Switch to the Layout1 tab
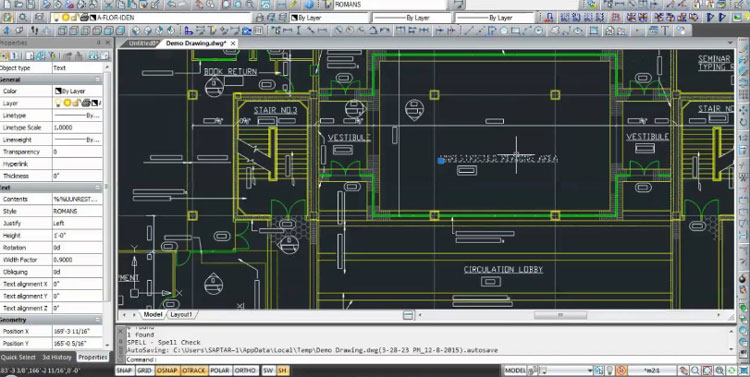This screenshot has width=750, height=377. [x=181, y=314]
